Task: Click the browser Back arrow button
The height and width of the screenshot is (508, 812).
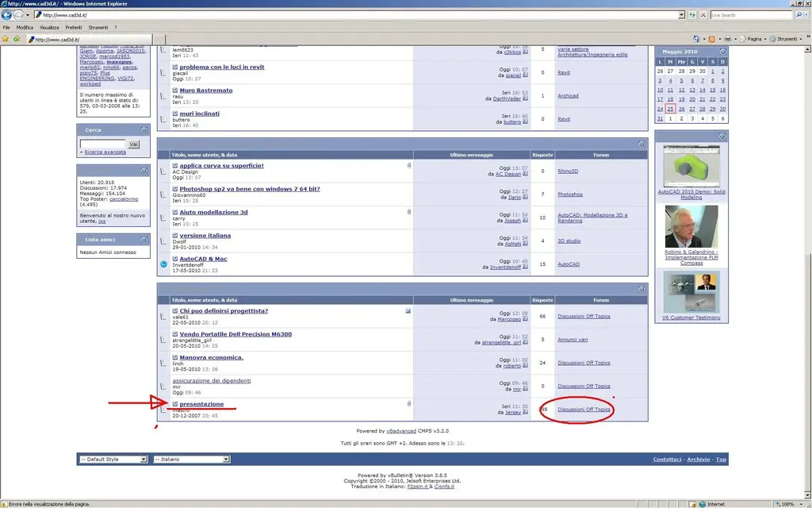Action: point(6,15)
